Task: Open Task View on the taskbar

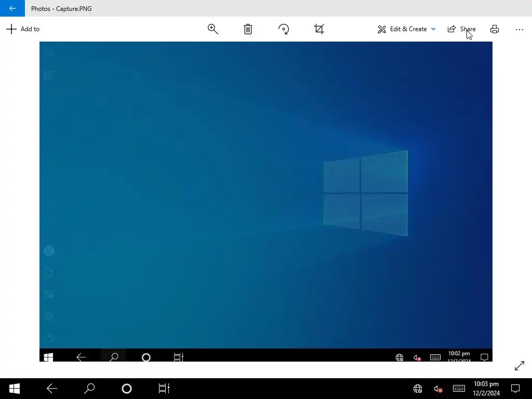Action: tap(164, 389)
